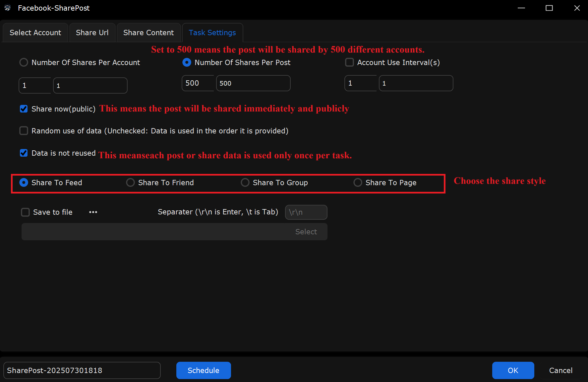Click the Account Use Interval minimum field
This screenshot has width=588, height=382.
click(361, 83)
